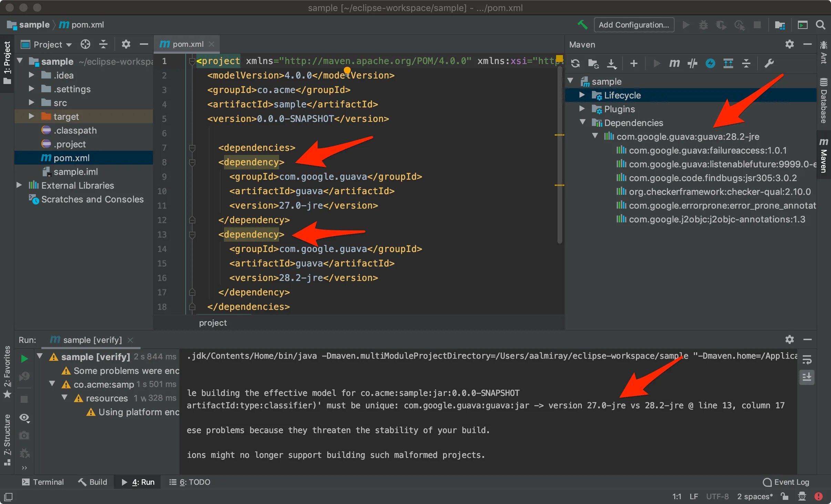Click the Maven add lifecycle phase icon
Viewport: 831px width, 504px height.
click(x=633, y=65)
